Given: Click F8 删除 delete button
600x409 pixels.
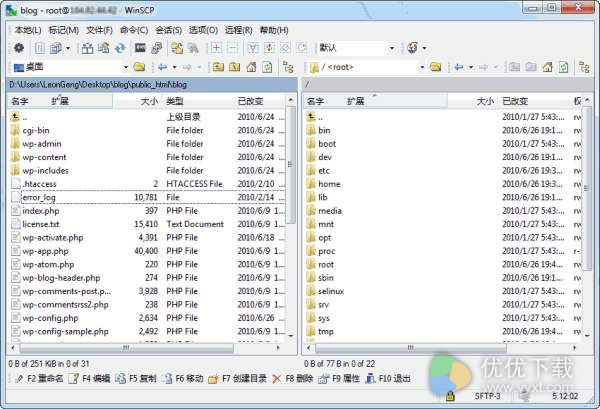Looking at the screenshot, I should tap(293, 379).
